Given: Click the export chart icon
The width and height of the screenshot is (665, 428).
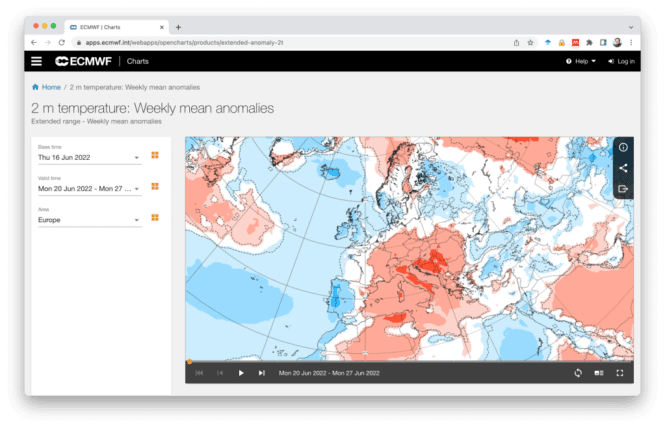Looking at the screenshot, I should 623,188.
